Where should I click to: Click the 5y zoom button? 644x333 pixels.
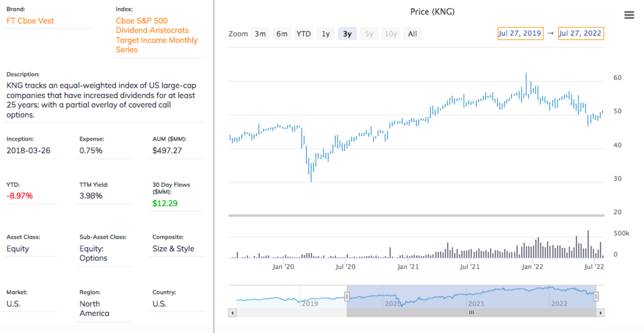pyautogui.click(x=369, y=34)
